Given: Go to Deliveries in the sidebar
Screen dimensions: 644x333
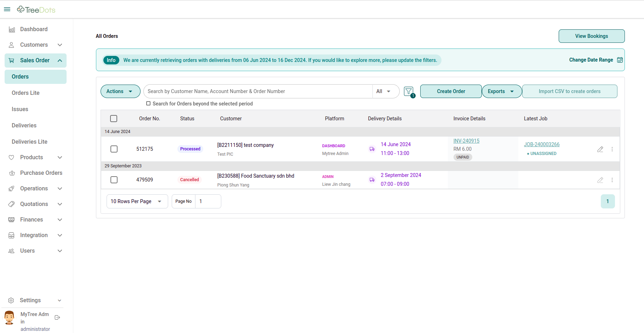Looking at the screenshot, I should tap(24, 126).
